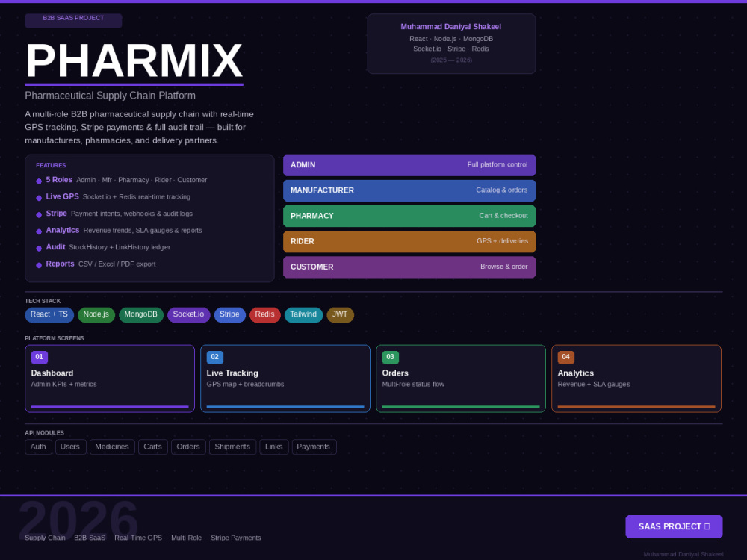Viewport: 747px width, 560px height.
Task: Click the Supply Chain footer tag
Action: pyautogui.click(x=46, y=538)
